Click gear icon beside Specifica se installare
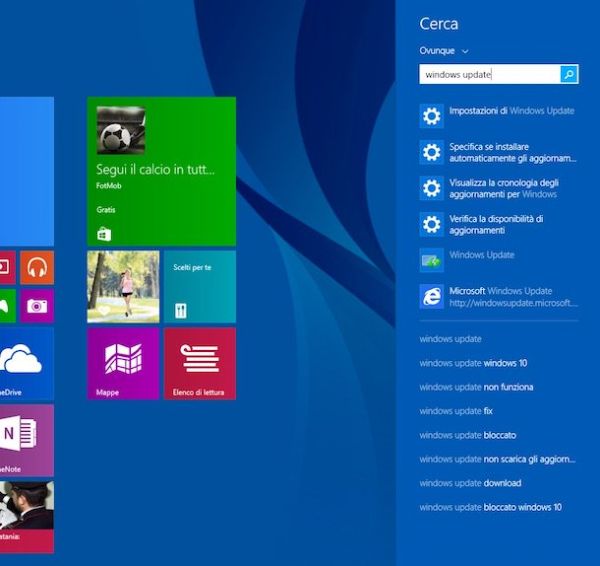Viewport: 600px width, 566px height. pos(432,152)
